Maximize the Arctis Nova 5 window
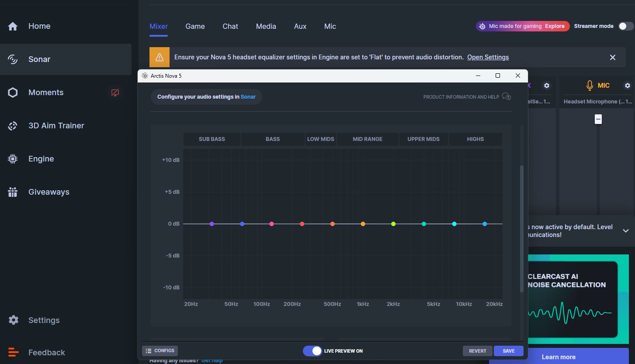Screen dimensions: 635x364 point(498,76)
